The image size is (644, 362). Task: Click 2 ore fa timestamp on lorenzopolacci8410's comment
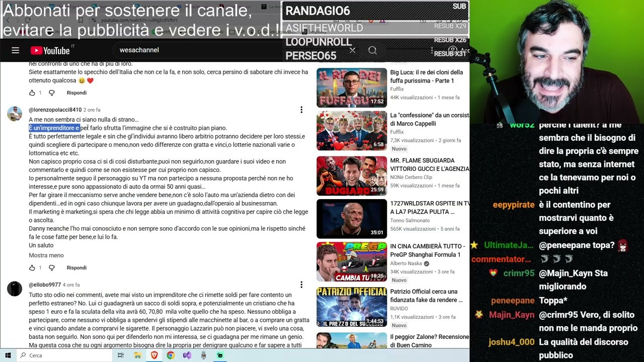92,110
